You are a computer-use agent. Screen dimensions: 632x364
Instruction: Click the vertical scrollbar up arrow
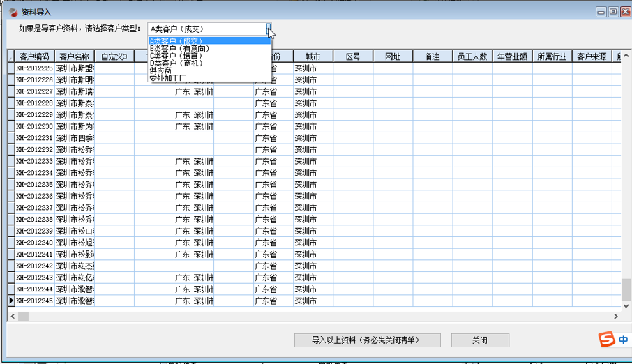pyautogui.click(x=626, y=56)
